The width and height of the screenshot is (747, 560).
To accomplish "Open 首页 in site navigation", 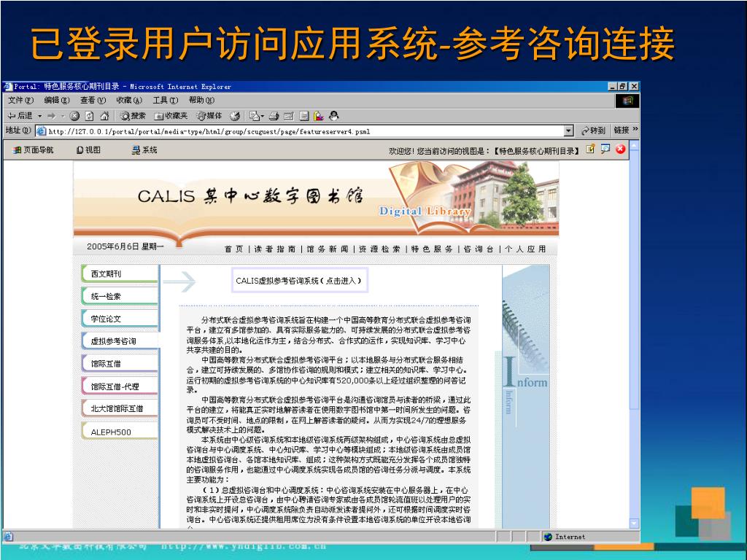I will click(x=233, y=249).
